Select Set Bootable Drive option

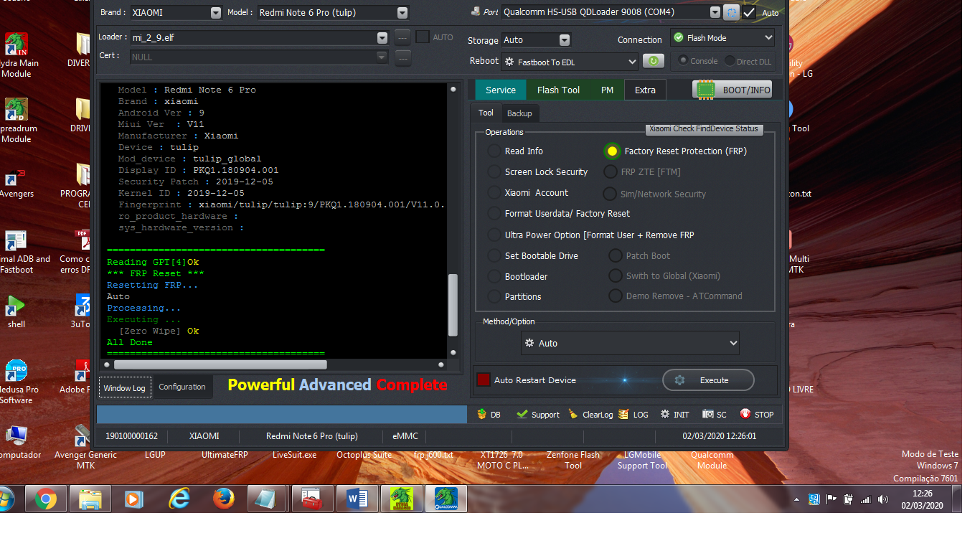[494, 256]
